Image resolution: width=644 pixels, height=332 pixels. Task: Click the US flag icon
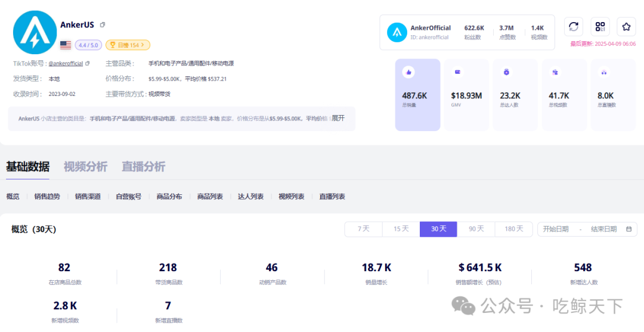66,45
